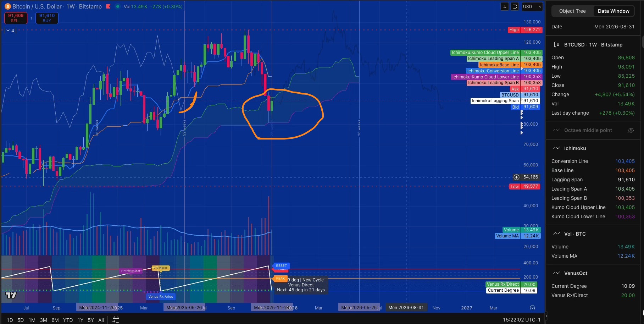Click the Current Degree 10.09 scale label

pyautogui.click(x=511, y=290)
